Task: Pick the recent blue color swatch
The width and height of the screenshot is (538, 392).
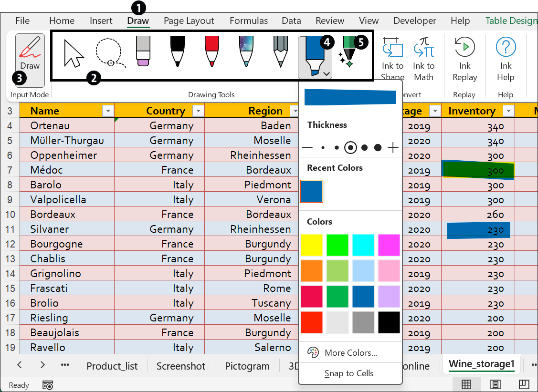Action: pos(312,191)
